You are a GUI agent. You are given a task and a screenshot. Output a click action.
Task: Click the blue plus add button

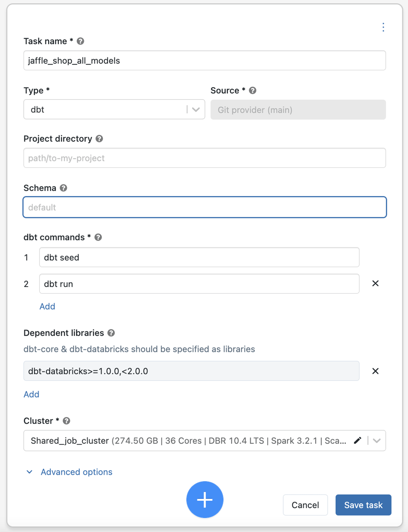pyautogui.click(x=205, y=500)
